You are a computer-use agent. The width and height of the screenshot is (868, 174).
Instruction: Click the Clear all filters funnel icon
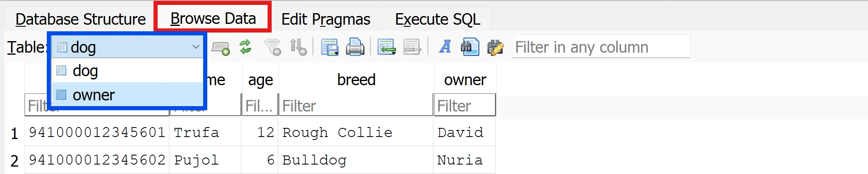(272, 47)
